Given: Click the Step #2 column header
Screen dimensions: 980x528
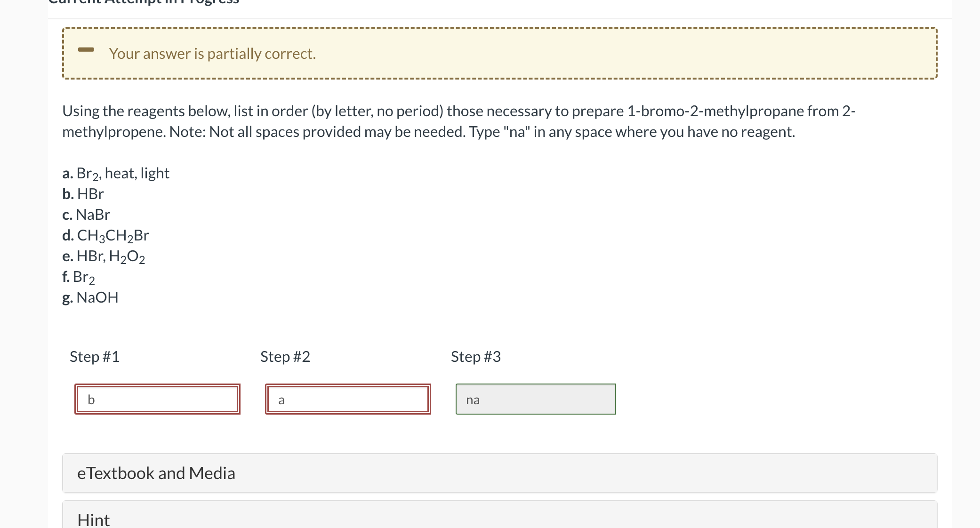Looking at the screenshot, I should [285, 357].
